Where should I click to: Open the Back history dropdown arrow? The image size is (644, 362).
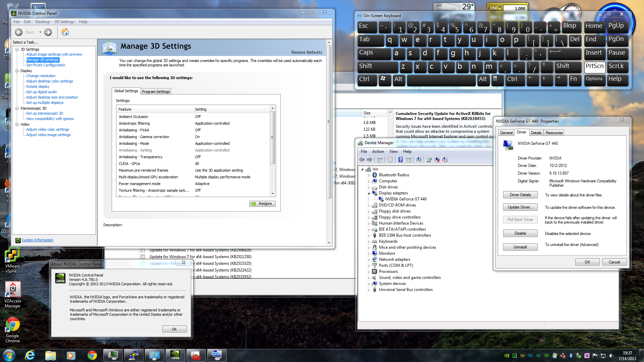pos(40,32)
